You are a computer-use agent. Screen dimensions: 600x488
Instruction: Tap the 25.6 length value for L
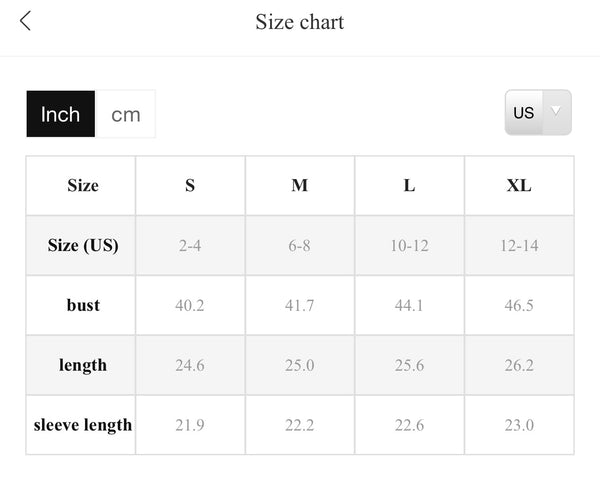point(409,365)
